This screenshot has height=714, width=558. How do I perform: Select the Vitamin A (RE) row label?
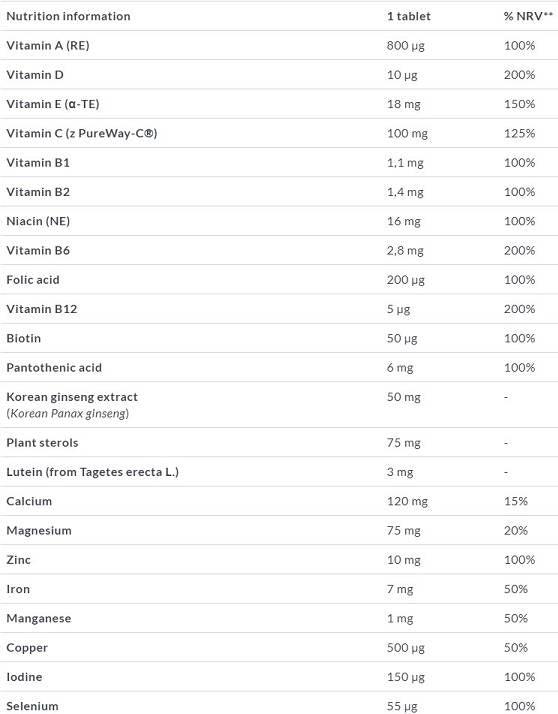48,46
